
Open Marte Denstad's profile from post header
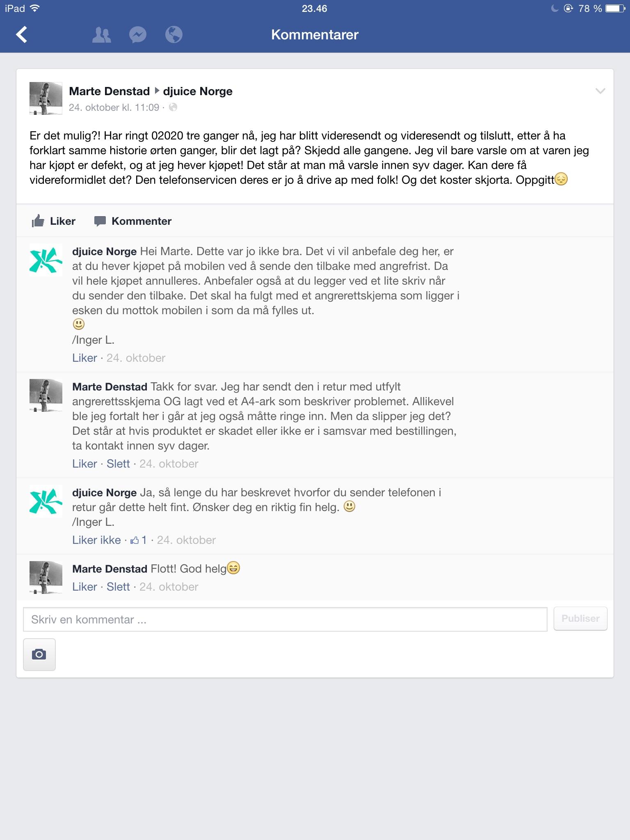click(x=110, y=91)
